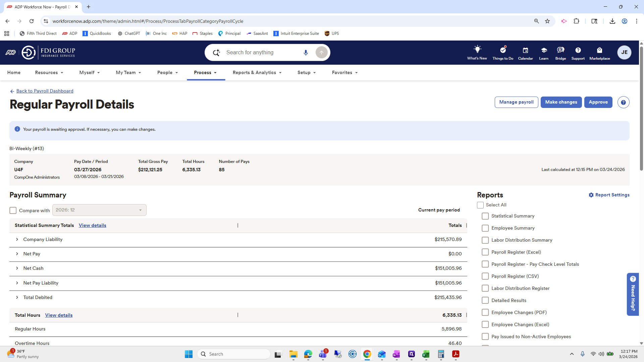The width and height of the screenshot is (644, 362).
Task: Click the Approve button
Action: pos(598,102)
